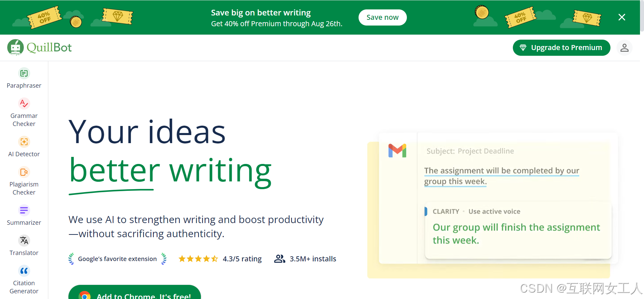Click the user account profile icon

tap(624, 48)
